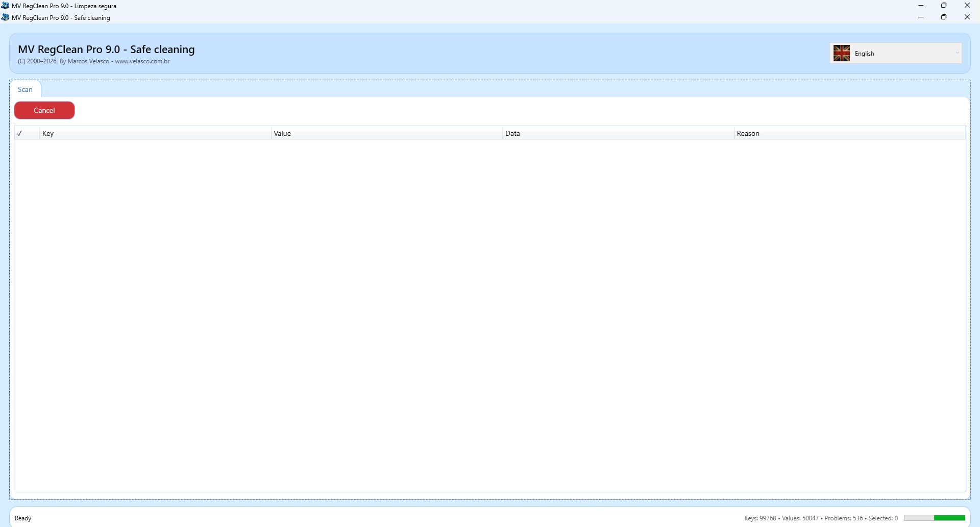Sort by the Key column header

click(x=48, y=133)
